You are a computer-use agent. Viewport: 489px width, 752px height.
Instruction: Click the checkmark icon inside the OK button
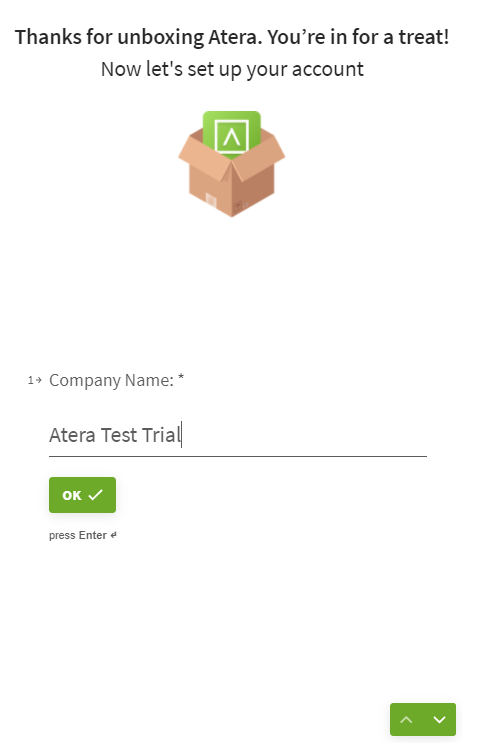tap(95, 494)
